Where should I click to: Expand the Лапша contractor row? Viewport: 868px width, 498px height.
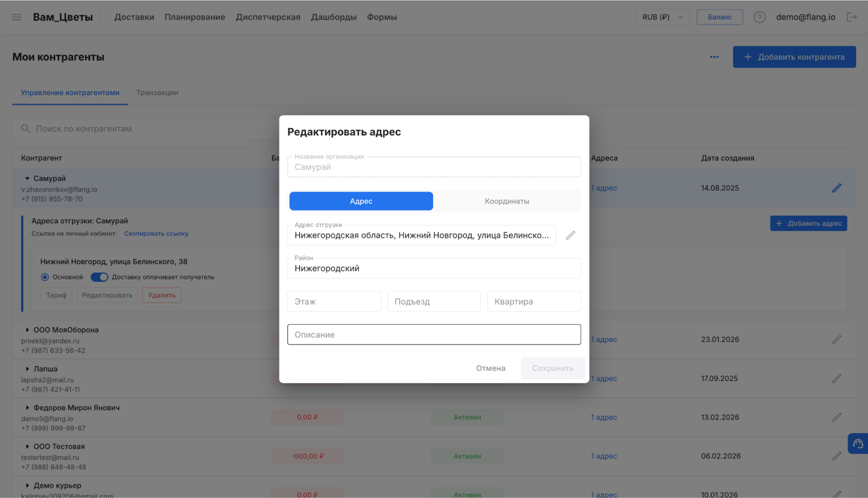[27, 369]
